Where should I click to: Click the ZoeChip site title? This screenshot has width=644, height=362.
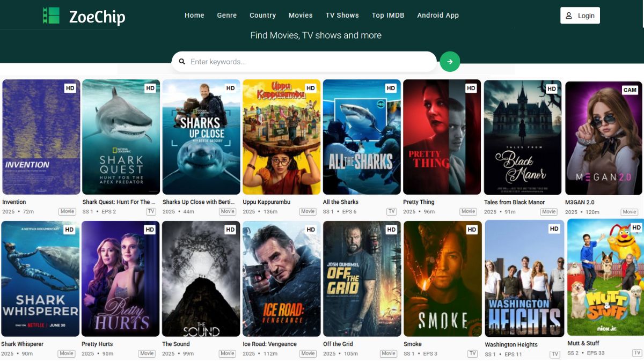point(97,17)
